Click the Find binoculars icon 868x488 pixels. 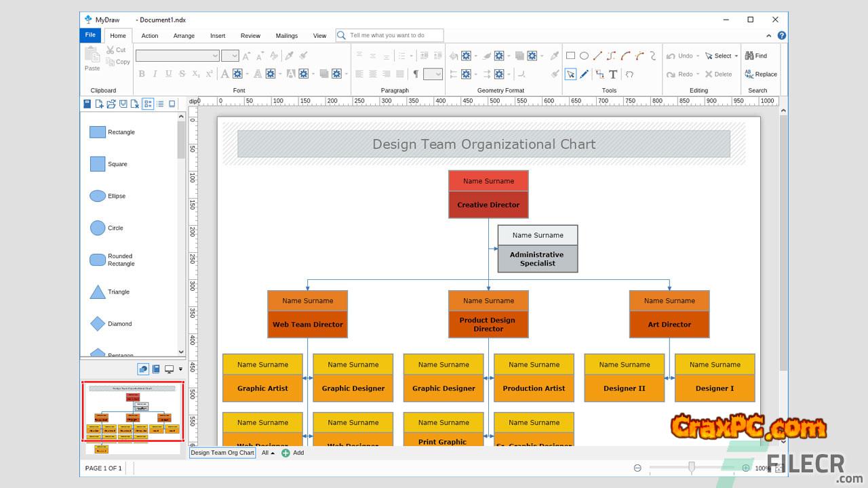pos(749,56)
